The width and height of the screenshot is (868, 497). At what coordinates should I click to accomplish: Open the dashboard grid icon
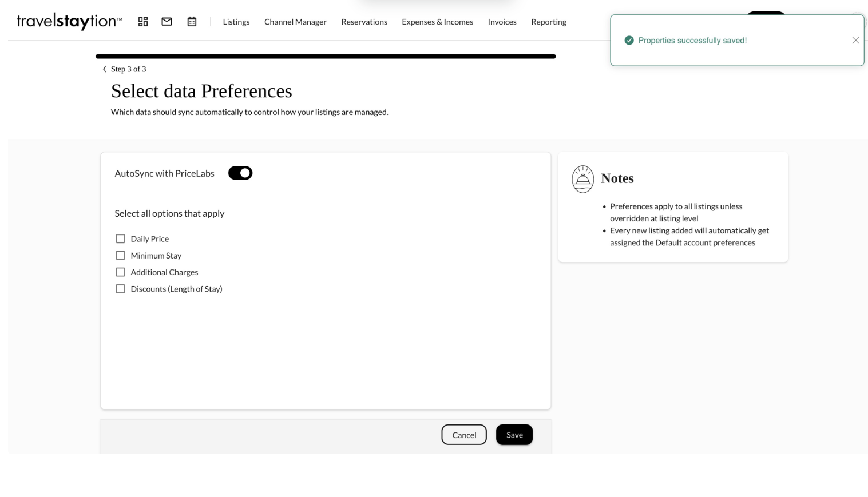tap(143, 22)
